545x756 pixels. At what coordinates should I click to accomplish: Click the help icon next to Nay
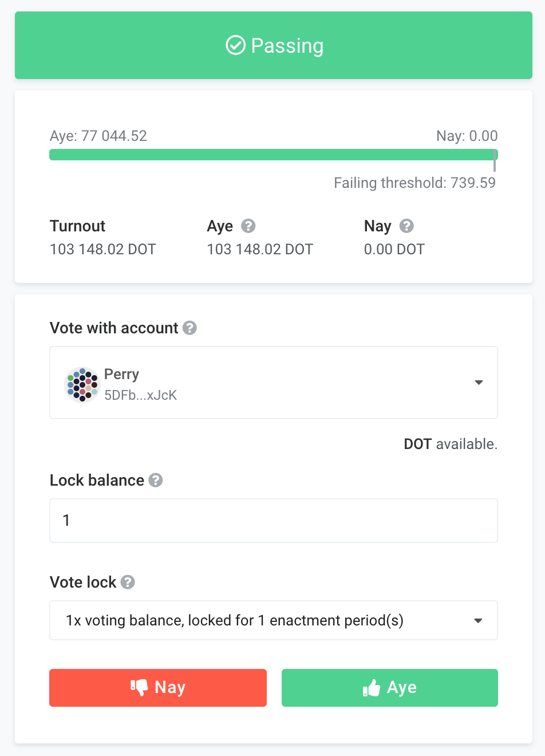pos(406,226)
